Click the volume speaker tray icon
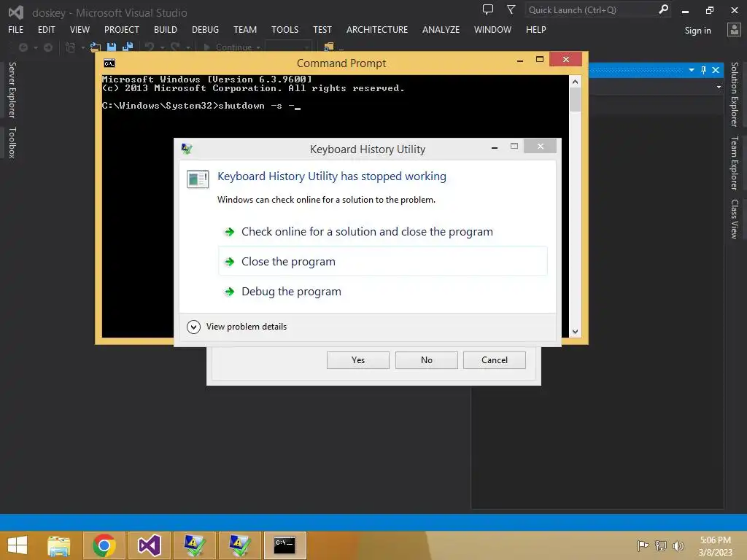This screenshot has height=560, width=747. click(678, 545)
